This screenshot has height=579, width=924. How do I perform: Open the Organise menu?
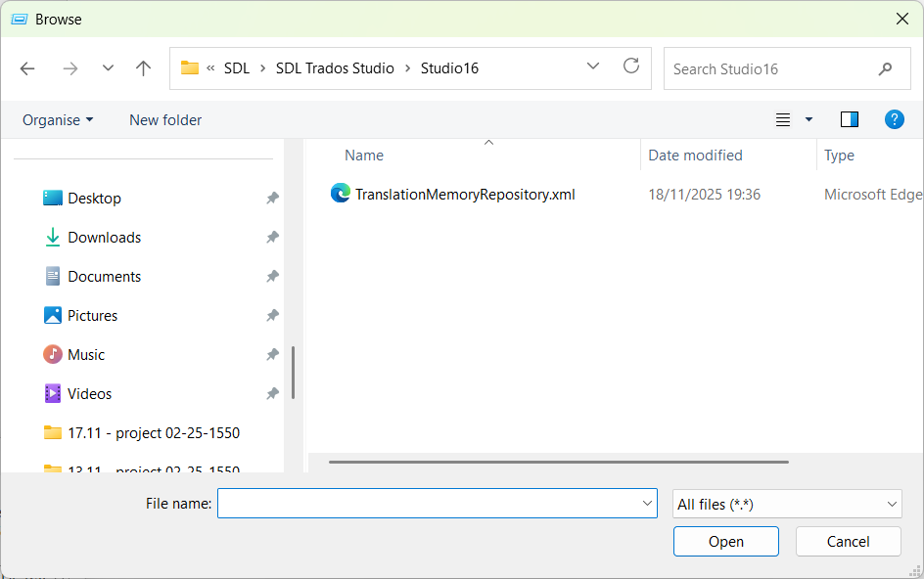pos(57,119)
